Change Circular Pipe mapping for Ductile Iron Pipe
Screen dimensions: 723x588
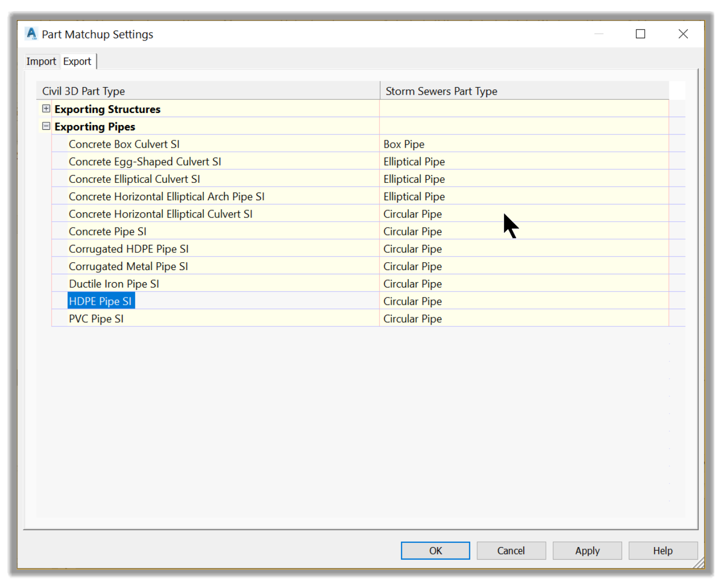(x=524, y=284)
